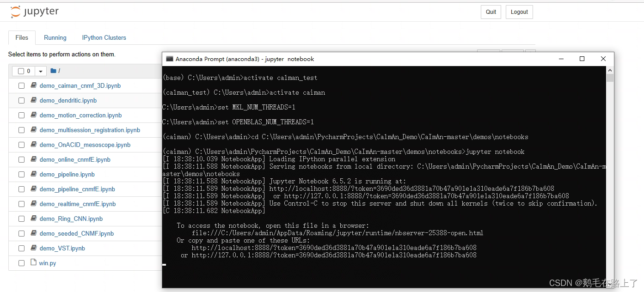
Task: Open demo_pipeline_cnmfE.ipynb notebook
Action: coord(77,189)
